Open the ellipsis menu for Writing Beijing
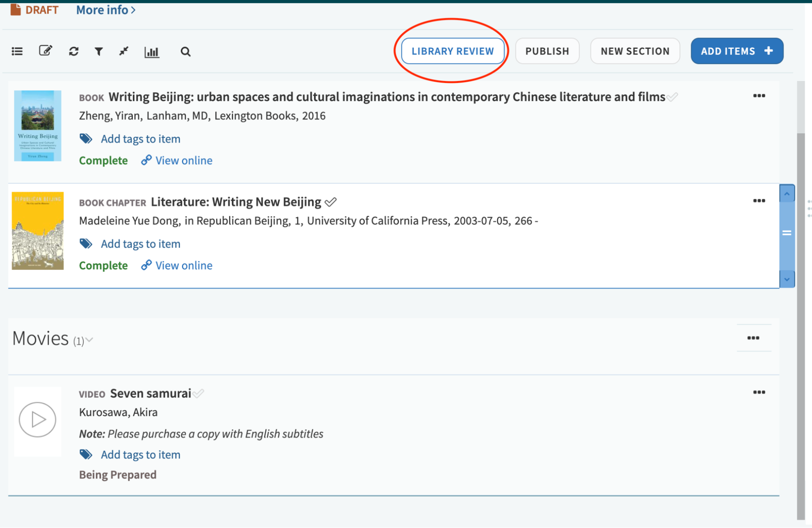The image size is (812, 528). pos(759,96)
